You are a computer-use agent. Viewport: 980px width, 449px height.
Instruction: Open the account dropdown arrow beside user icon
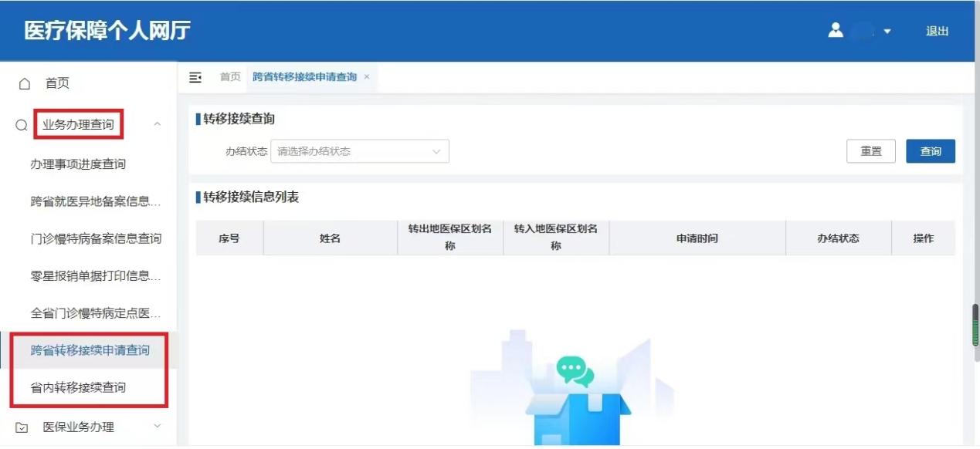coord(888,32)
